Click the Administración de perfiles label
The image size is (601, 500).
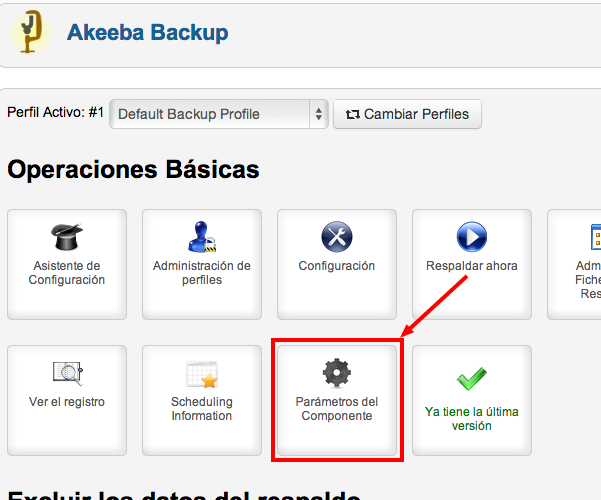(202, 273)
